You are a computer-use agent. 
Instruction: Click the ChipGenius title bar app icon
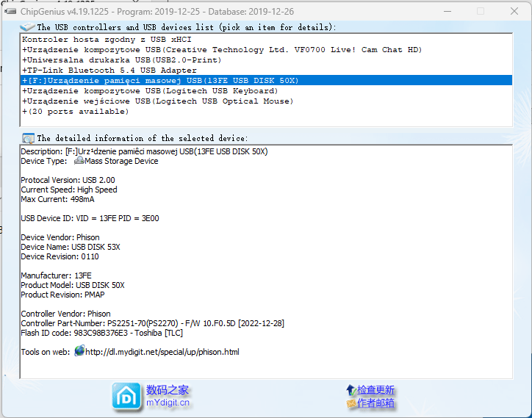tap(10, 12)
